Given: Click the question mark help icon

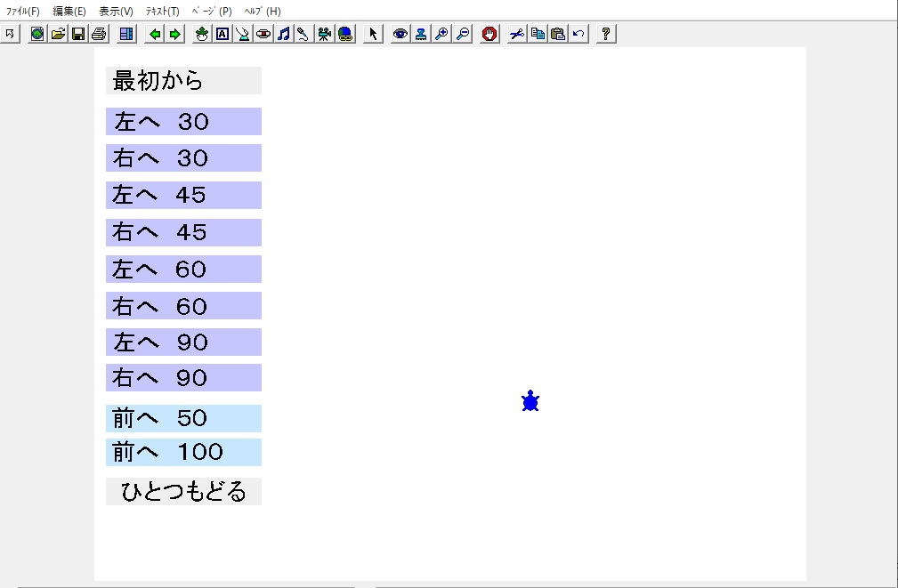Looking at the screenshot, I should click(x=606, y=34).
